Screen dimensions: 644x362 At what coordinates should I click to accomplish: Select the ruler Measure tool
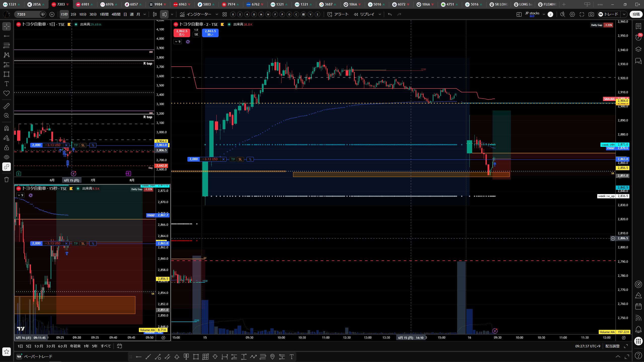coord(7,106)
